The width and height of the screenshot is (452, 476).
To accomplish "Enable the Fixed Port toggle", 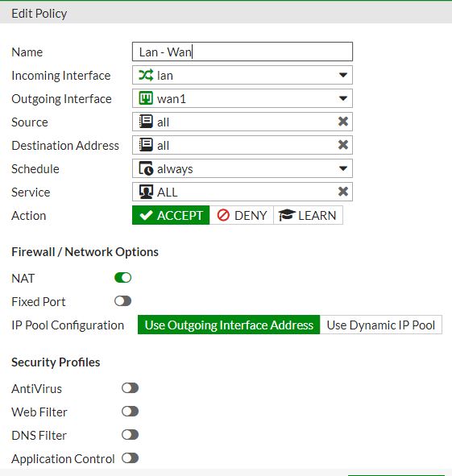I will click(122, 301).
